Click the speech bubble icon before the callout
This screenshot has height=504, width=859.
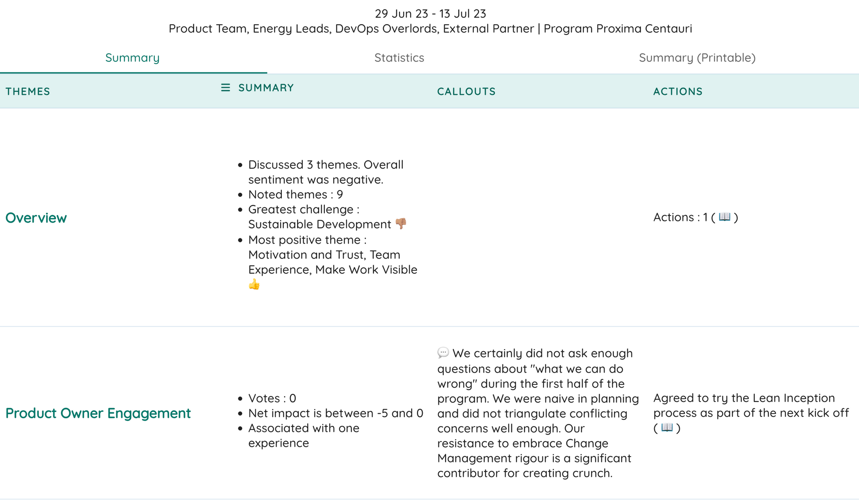[x=443, y=353]
